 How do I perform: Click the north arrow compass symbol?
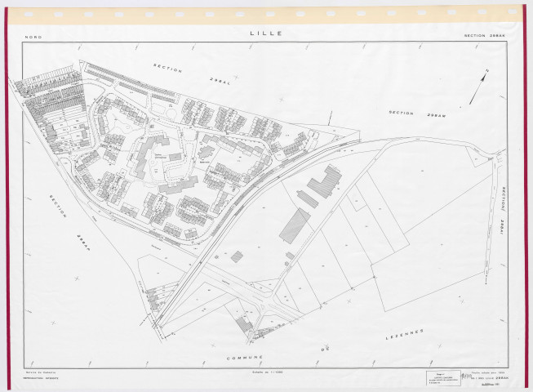[x=476, y=87]
